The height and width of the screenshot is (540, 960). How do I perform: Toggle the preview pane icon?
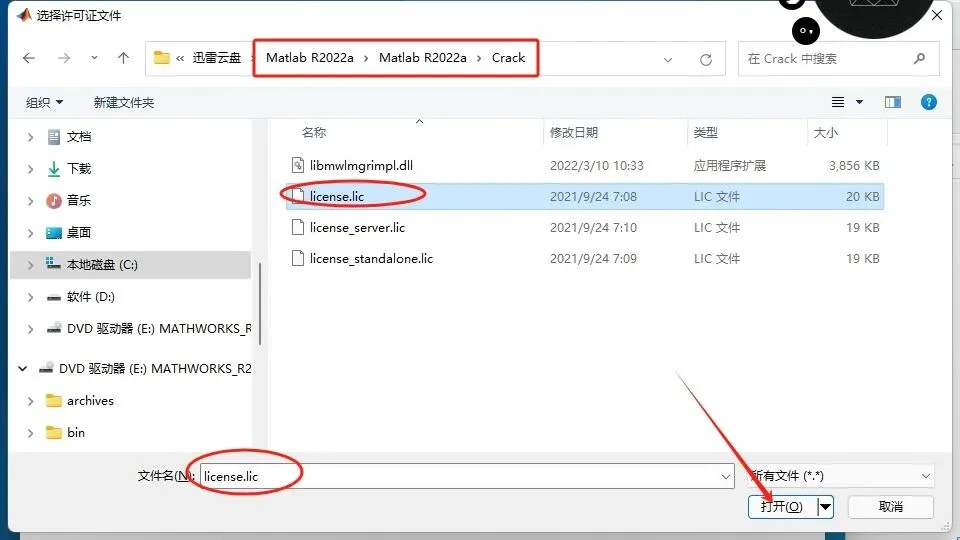pyautogui.click(x=893, y=102)
